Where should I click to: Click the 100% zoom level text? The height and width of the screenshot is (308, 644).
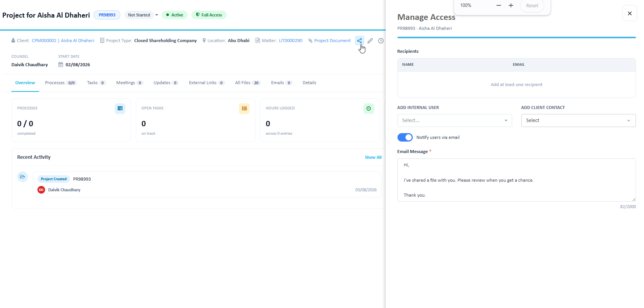point(466,5)
